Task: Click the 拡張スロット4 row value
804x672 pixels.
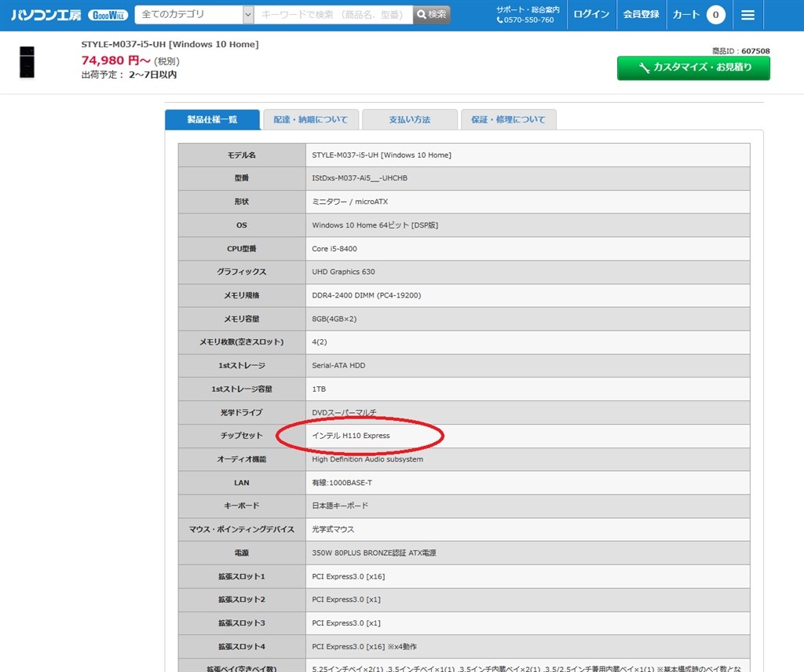Action: pyautogui.click(x=364, y=647)
